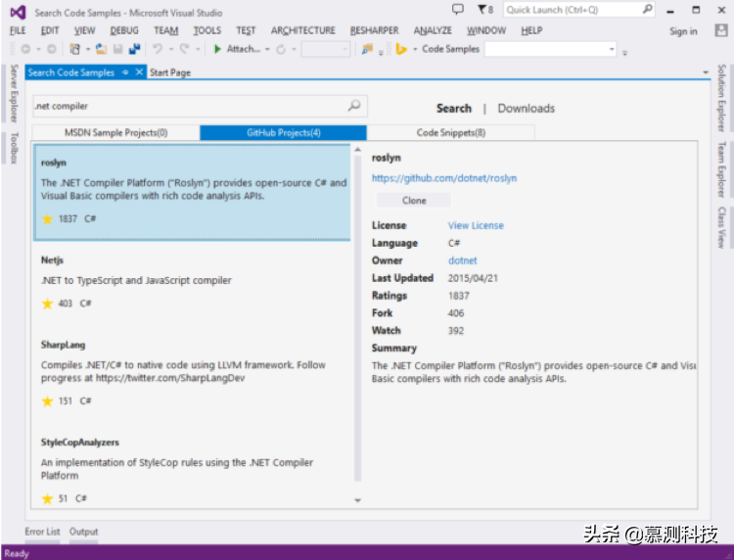The height and width of the screenshot is (560, 734).
Task: Click the Refresh browser toolbar icon
Action: (x=281, y=49)
